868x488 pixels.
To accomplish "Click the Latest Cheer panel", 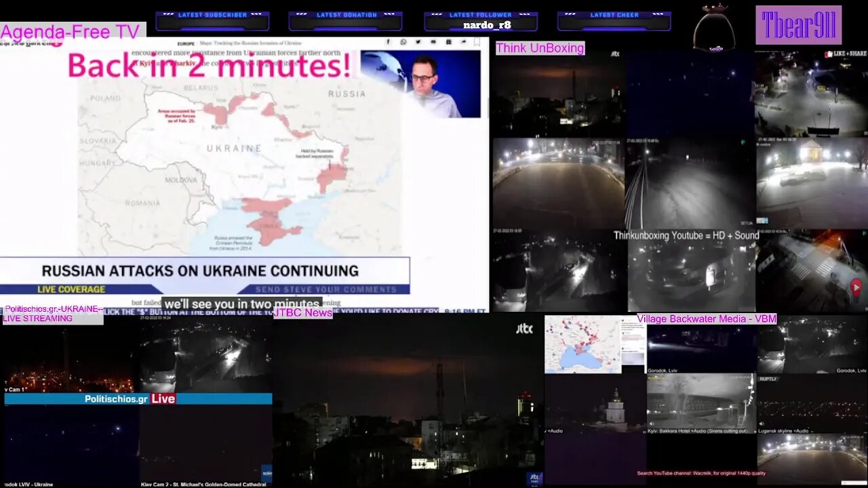I will coord(614,20).
